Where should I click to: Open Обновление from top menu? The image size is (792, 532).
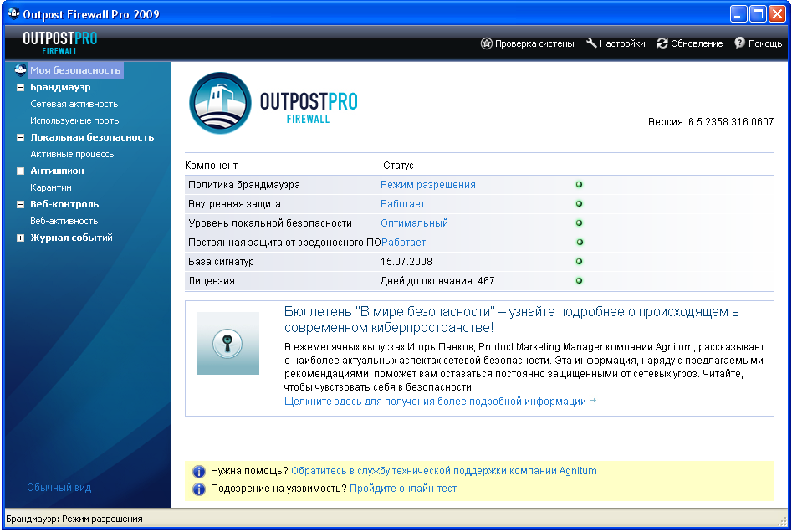(697, 43)
